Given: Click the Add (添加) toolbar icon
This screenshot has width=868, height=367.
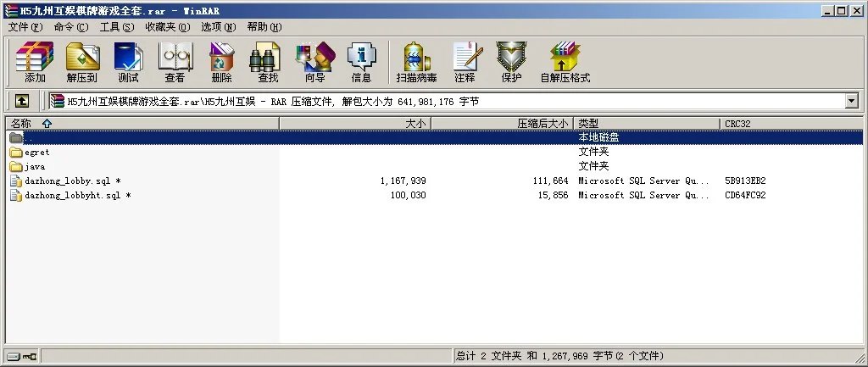Looking at the screenshot, I should point(35,62).
